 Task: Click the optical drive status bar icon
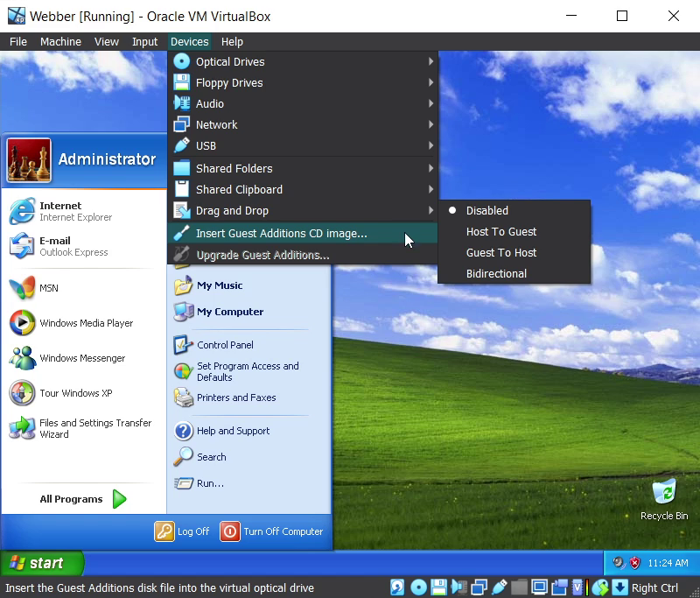(418, 587)
